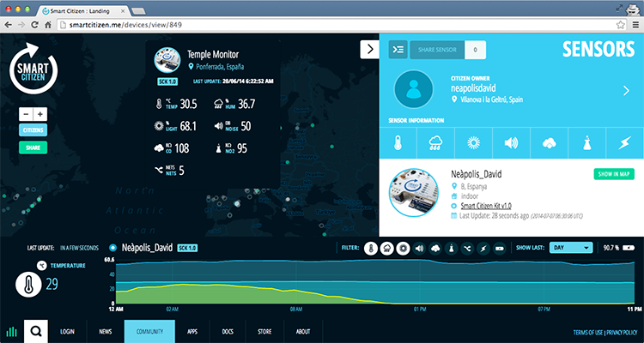Screen dimensions: 644x343
Task: Click the Share Sensor button
Action: tap(437, 50)
